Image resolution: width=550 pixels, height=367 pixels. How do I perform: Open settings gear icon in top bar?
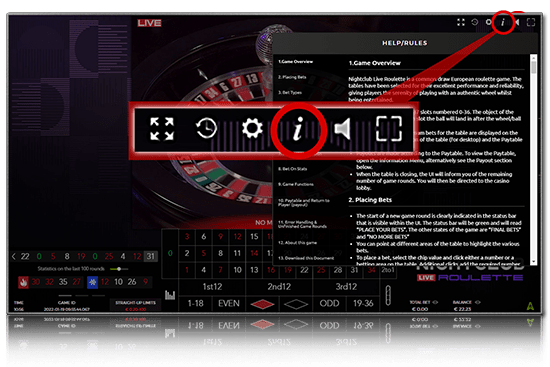[488, 22]
